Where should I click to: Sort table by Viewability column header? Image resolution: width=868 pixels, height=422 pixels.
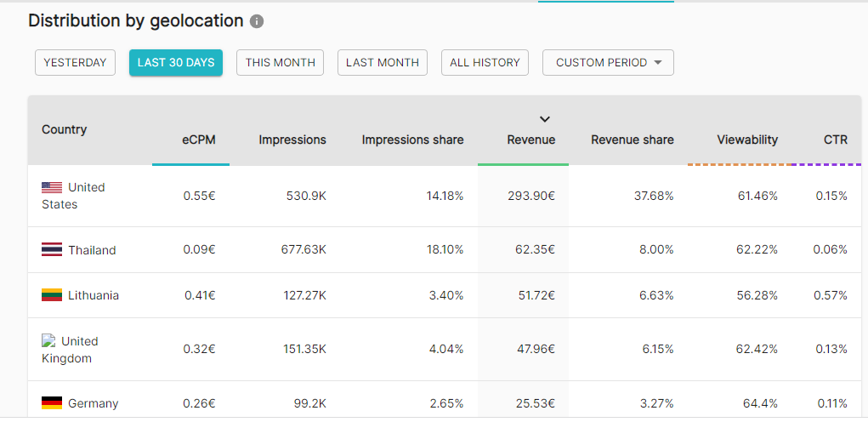(x=747, y=140)
